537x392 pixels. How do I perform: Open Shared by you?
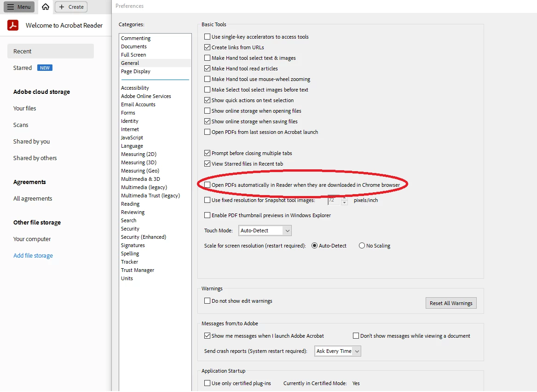[31, 141]
